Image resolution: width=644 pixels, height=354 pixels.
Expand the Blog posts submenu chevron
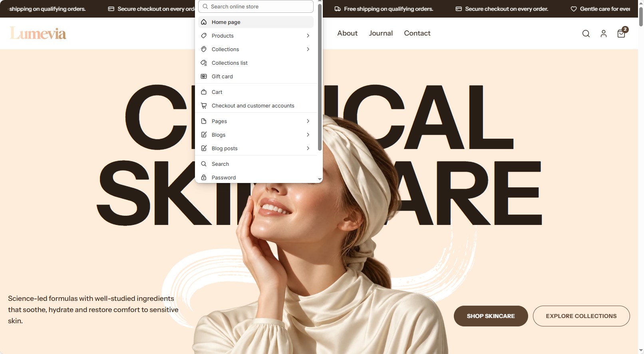coord(308,148)
